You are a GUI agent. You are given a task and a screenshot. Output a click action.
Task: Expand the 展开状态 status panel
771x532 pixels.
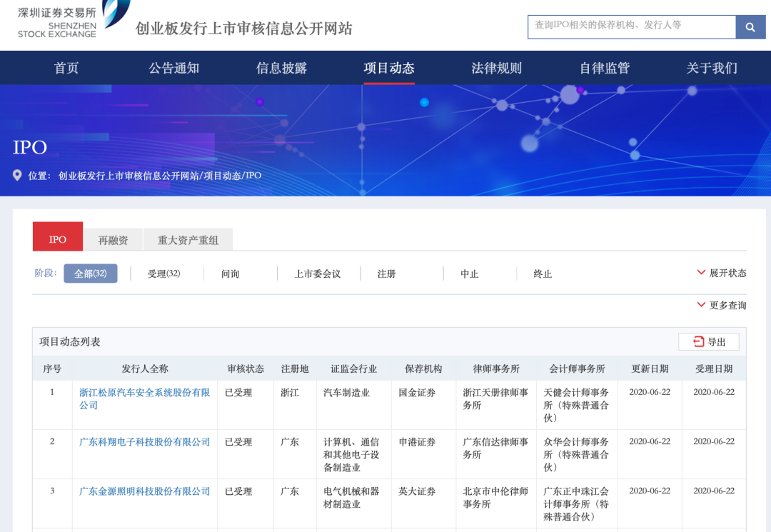click(721, 273)
